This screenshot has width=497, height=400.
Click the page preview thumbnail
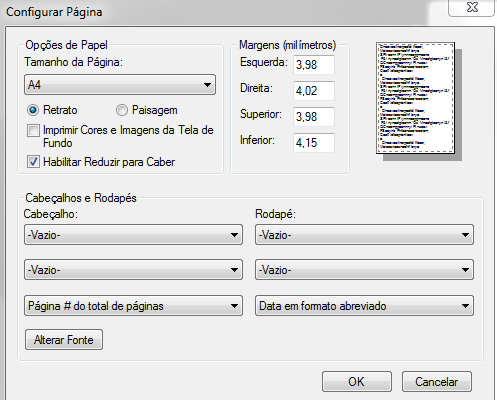[x=416, y=98]
